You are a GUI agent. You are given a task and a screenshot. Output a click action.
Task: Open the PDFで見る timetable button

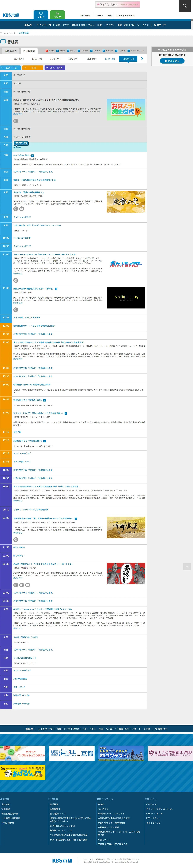[172, 61]
